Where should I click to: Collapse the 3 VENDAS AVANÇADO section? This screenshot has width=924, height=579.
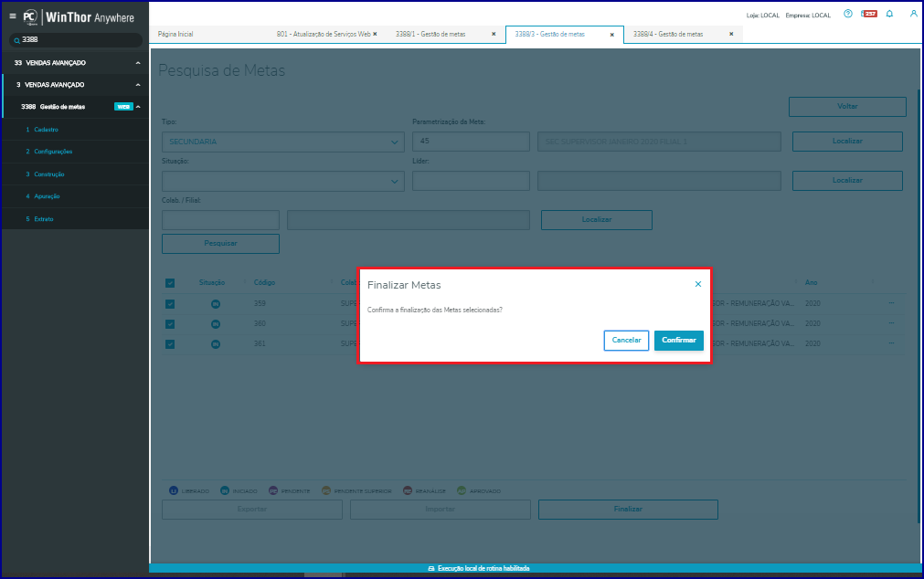(138, 85)
